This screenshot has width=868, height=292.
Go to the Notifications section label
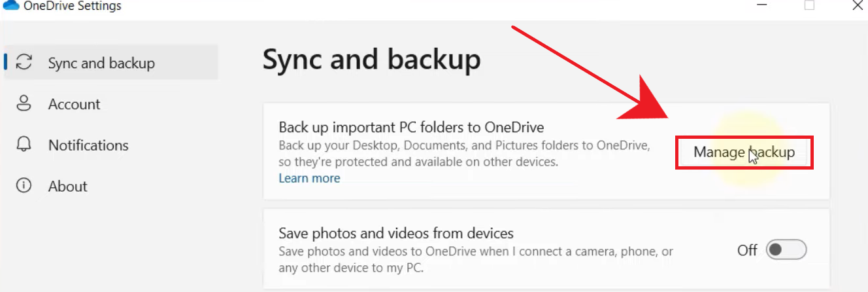(88, 145)
